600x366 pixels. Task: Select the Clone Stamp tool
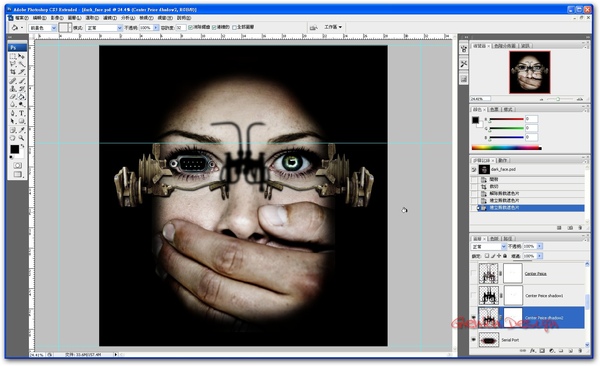click(x=13, y=88)
